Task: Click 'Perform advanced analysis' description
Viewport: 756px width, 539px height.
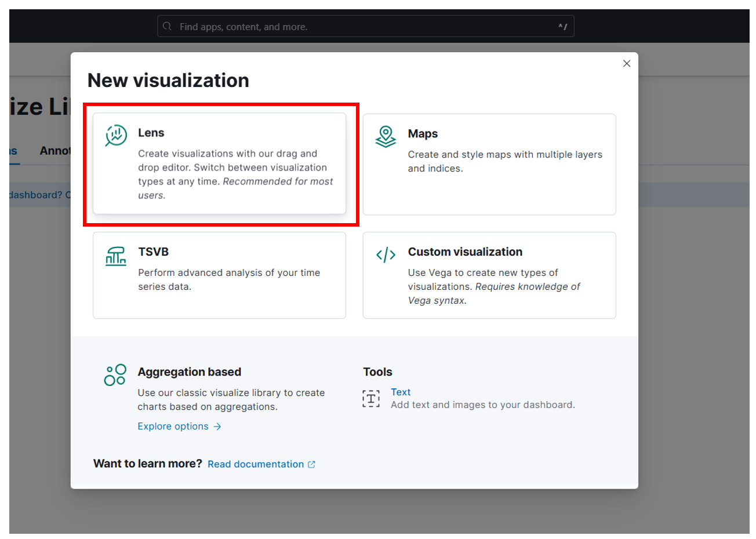Action: (229, 280)
